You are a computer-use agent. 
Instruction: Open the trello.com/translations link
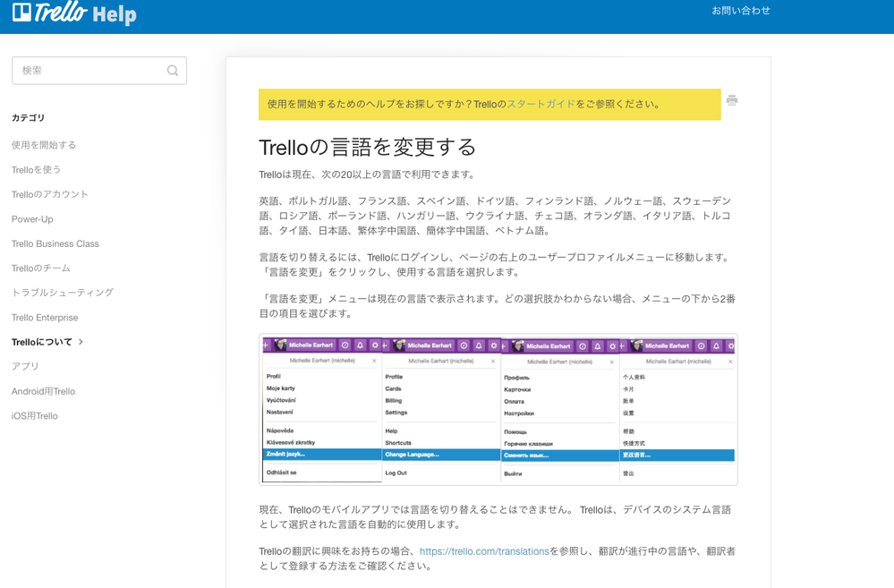pyautogui.click(x=484, y=551)
